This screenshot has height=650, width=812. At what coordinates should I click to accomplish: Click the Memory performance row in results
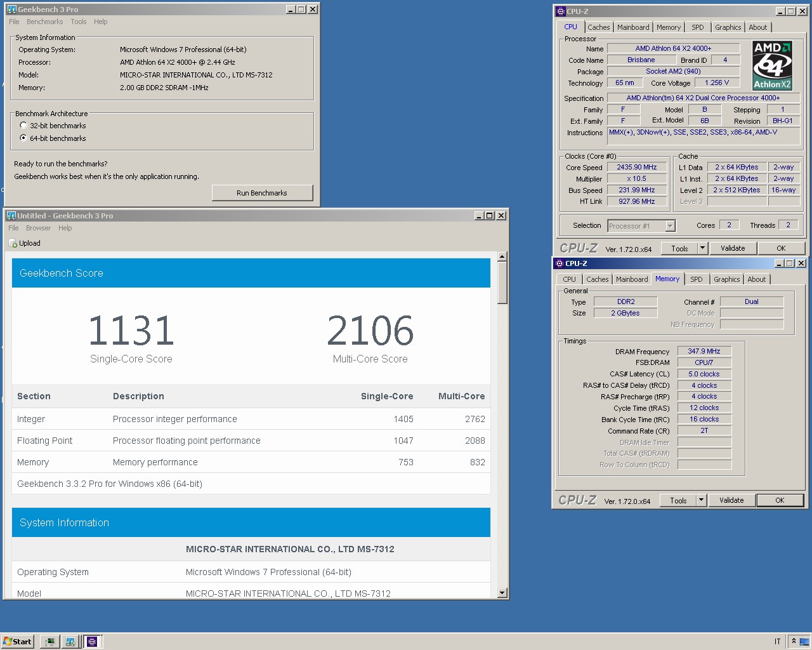click(251, 462)
